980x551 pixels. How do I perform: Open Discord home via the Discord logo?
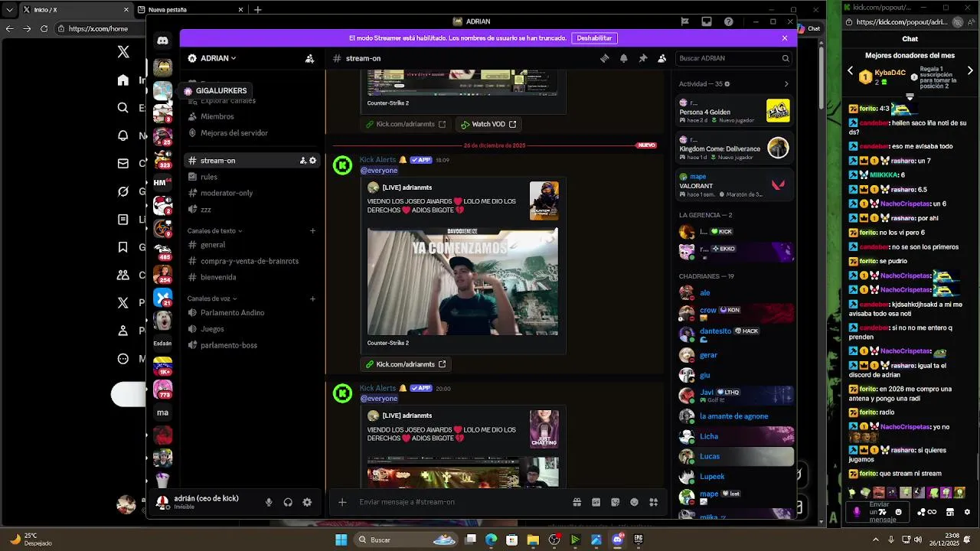pos(162,40)
